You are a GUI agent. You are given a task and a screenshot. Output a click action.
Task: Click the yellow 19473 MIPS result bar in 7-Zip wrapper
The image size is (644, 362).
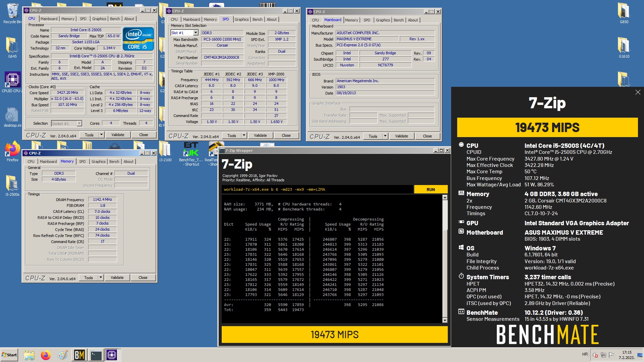(x=334, y=335)
